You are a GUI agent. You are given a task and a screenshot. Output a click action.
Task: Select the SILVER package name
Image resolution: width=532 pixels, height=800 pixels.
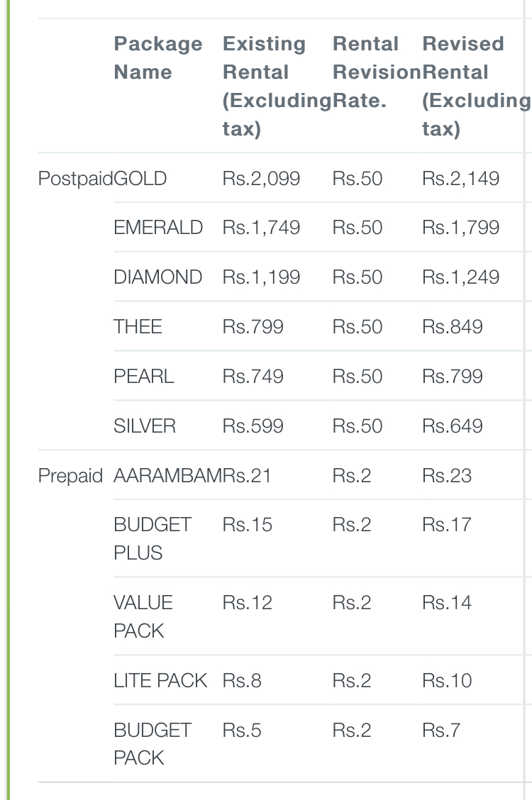click(144, 426)
